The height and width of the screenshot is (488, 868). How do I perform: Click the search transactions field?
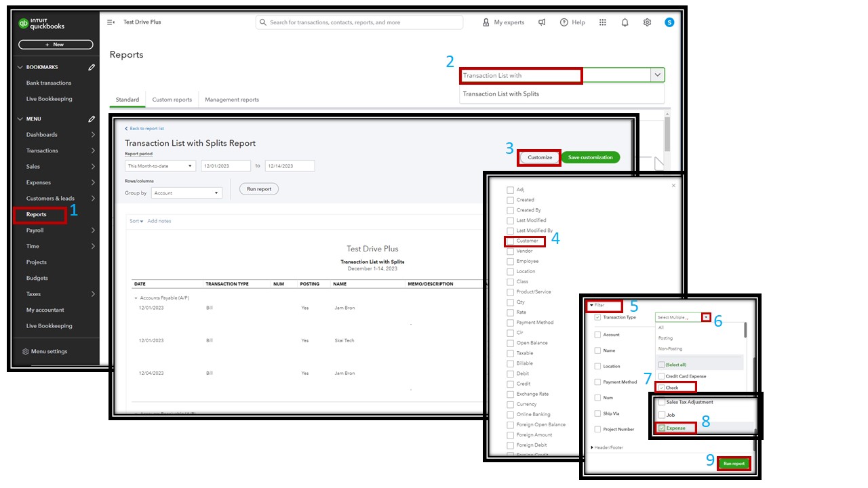(359, 22)
